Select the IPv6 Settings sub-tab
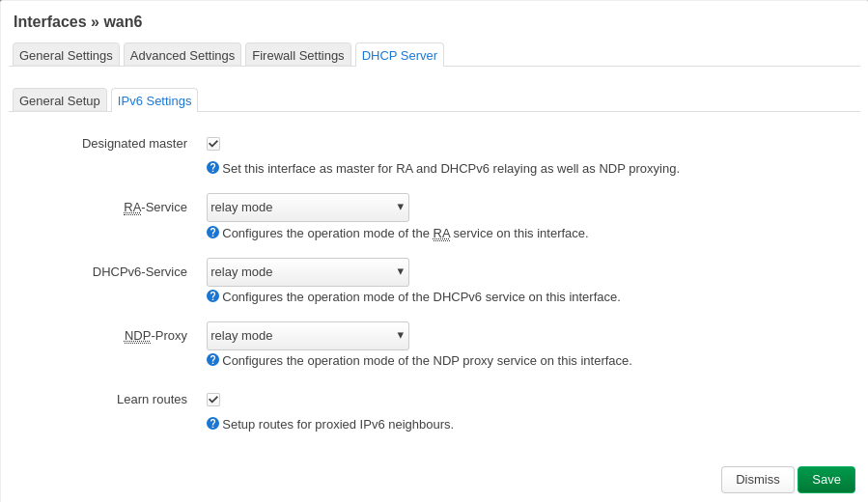The image size is (868, 502). click(x=154, y=100)
